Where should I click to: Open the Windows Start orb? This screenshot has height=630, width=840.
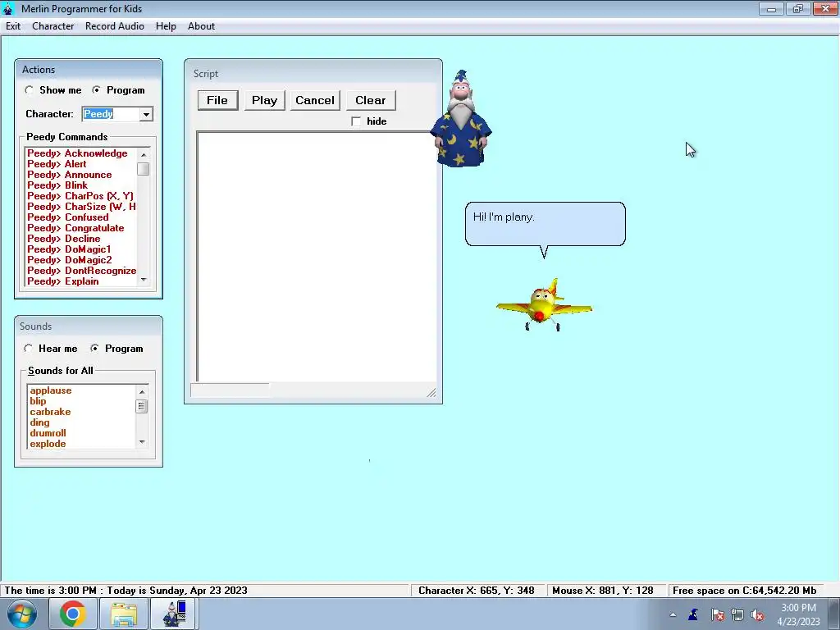click(22, 614)
